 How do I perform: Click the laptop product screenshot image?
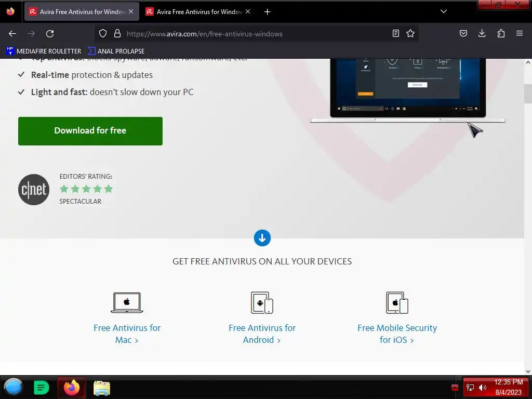pos(408,90)
